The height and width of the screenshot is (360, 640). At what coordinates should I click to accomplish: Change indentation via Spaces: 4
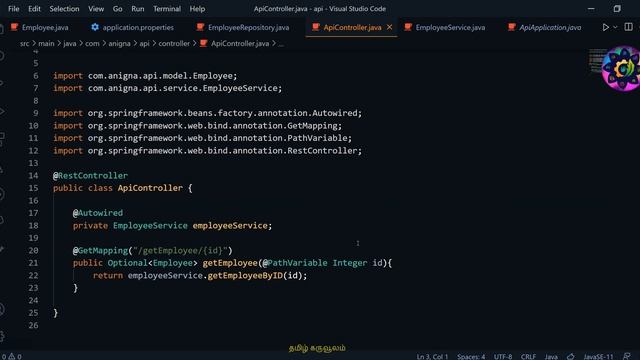tap(471, 356)
